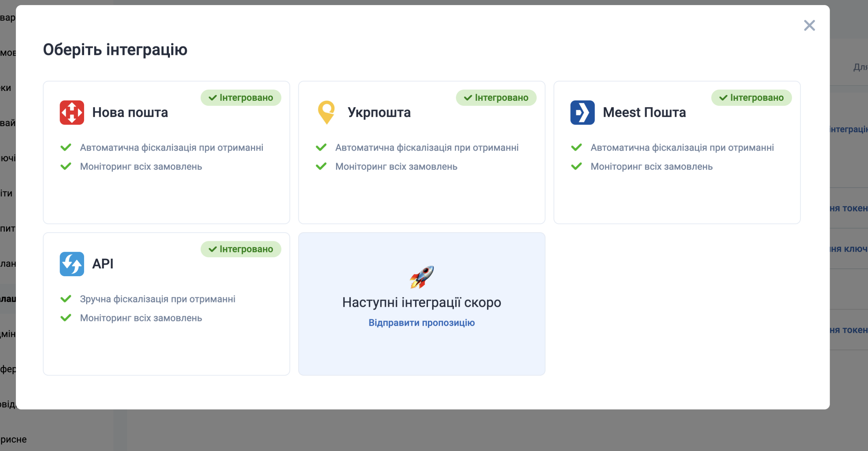Click checkmark next to Meest Автоматична фіскалізація

pos(576,147)
